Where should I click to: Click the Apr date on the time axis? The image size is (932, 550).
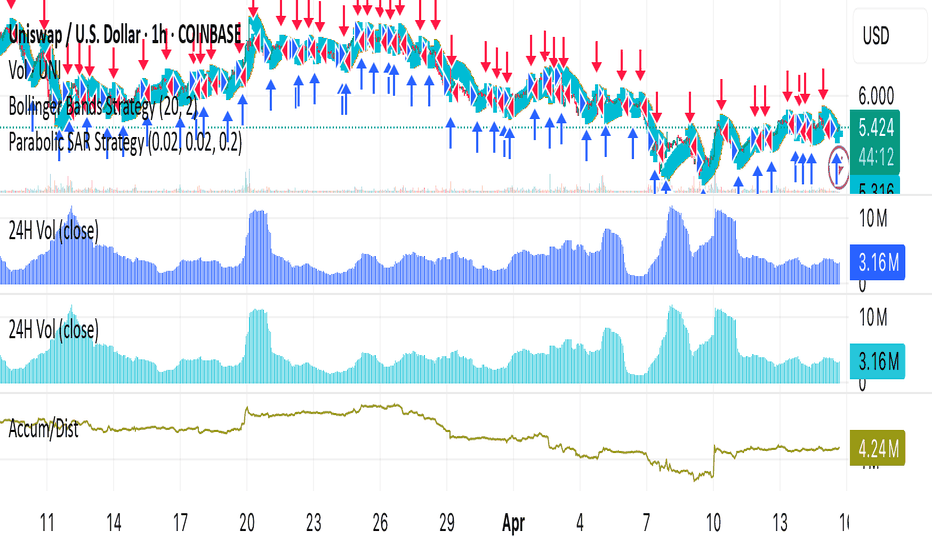(514, 523)
